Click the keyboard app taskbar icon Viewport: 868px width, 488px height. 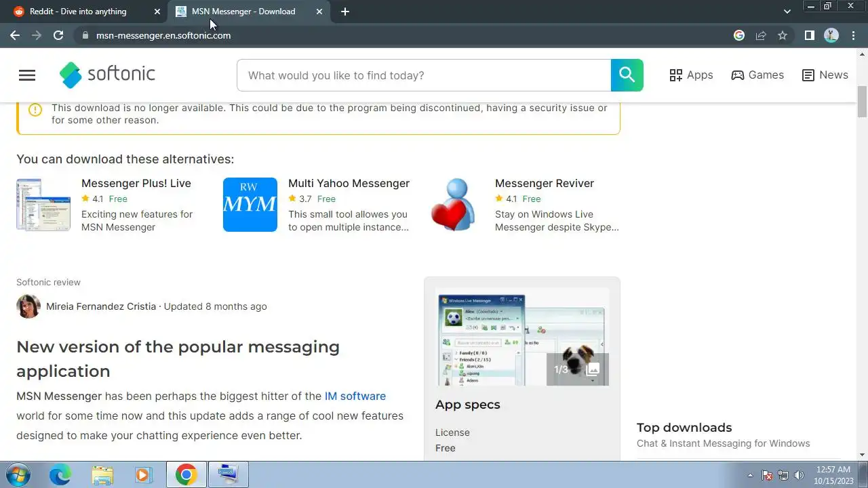click(x=228, y=475)
